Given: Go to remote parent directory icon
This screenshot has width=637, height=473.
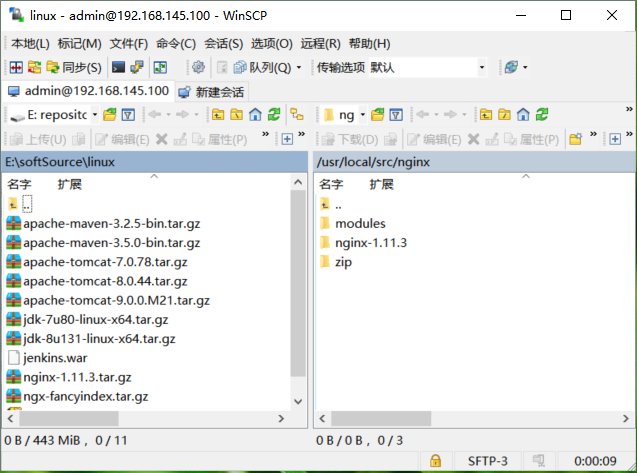Looking at the screenshot, I should click(485, 115).
